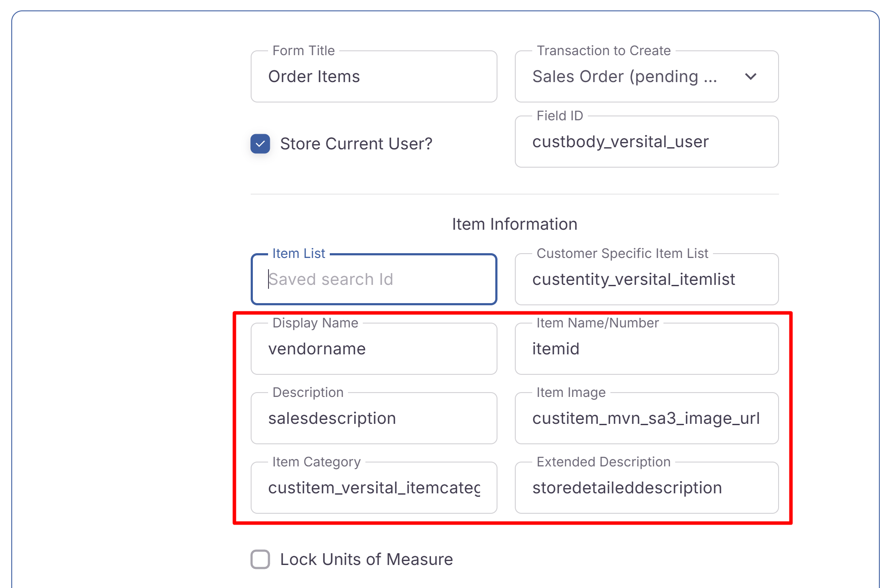Select the Item Name/Number input field

point(646,349)
